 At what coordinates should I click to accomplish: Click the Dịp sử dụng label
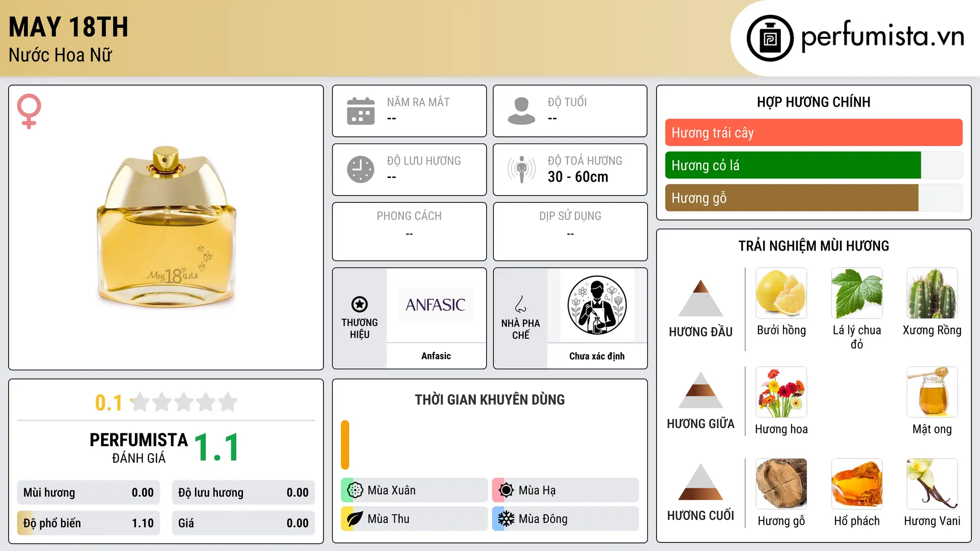click(x=570, y=216)
